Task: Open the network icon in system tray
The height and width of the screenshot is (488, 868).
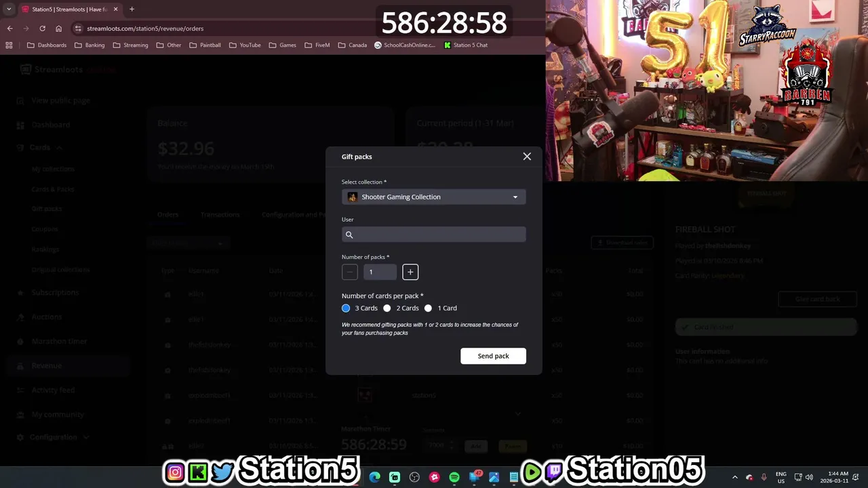Action: tap(798, 477)
